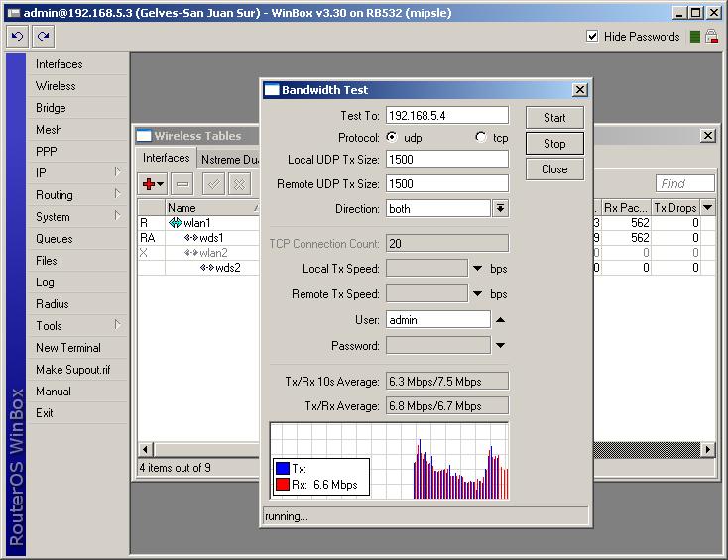The width and height of the screenshot is (728, 560).
Task: Expand the Local Tx Speed field
Action: [477, 269]
